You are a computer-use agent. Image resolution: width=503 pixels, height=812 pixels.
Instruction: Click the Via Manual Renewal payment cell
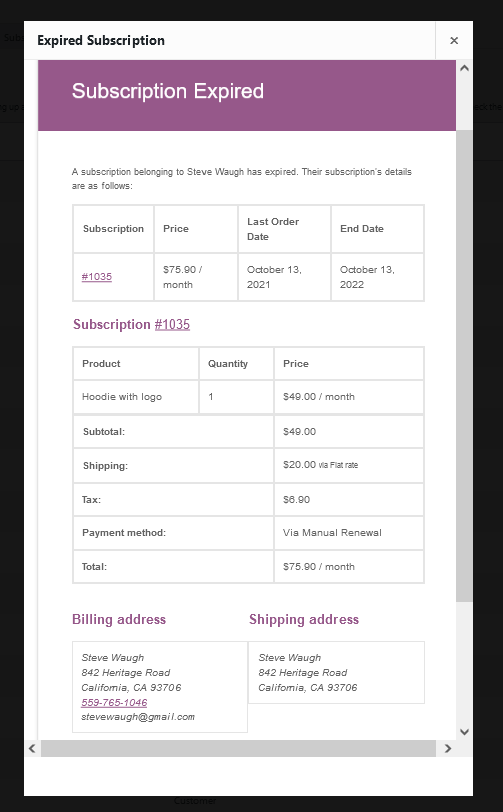pyautogui.click(x=349, y=533)
